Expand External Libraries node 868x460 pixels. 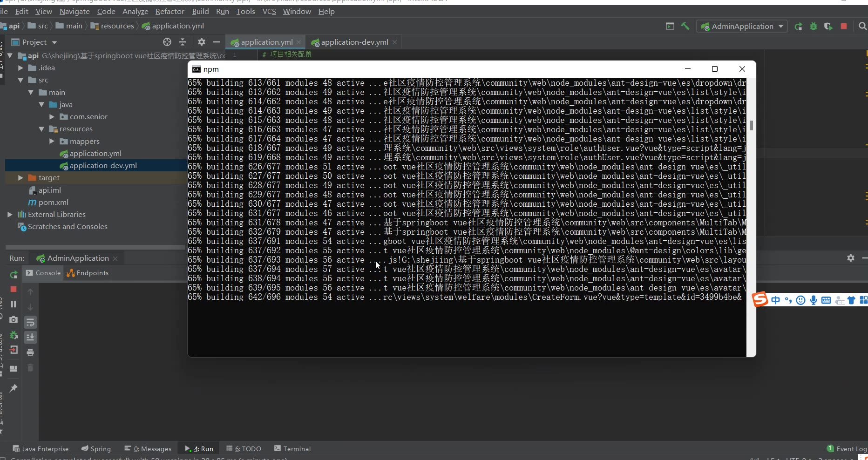click(x=10, y=214)
